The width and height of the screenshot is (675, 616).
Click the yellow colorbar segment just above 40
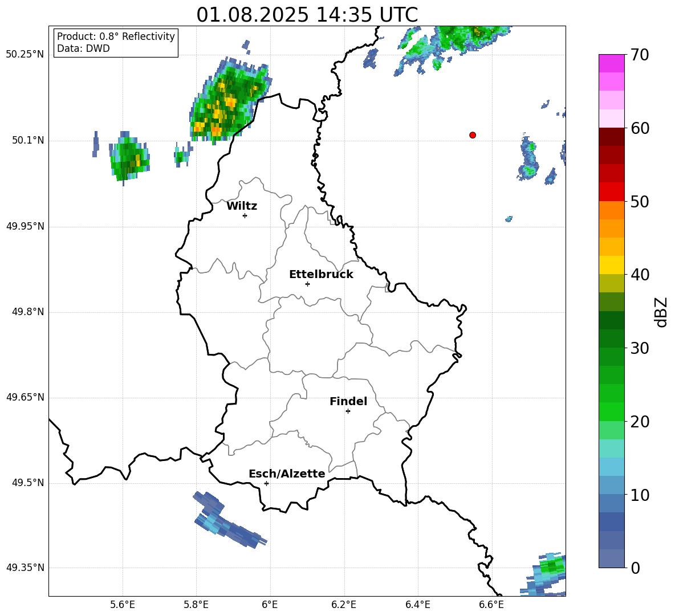click(611, 265)
